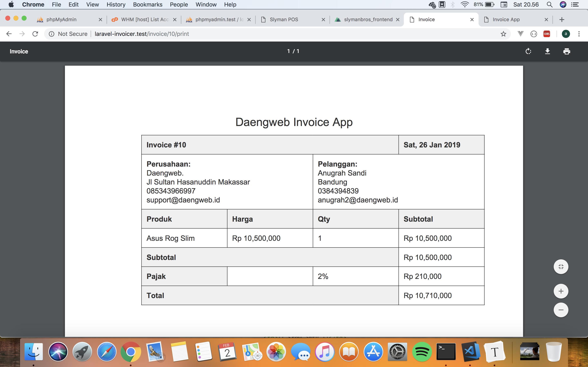Toggle Bluetooth icon in menu bar

pos(452,5)
